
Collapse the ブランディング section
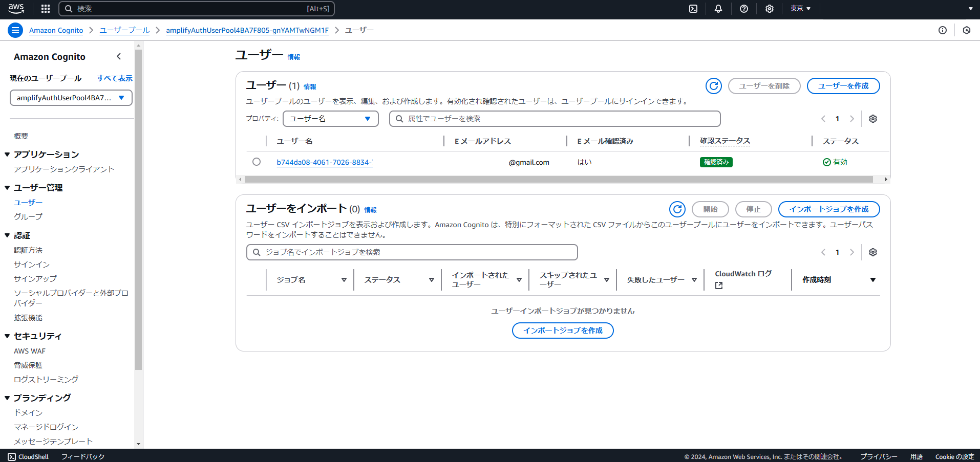click(x=7, y=398)
